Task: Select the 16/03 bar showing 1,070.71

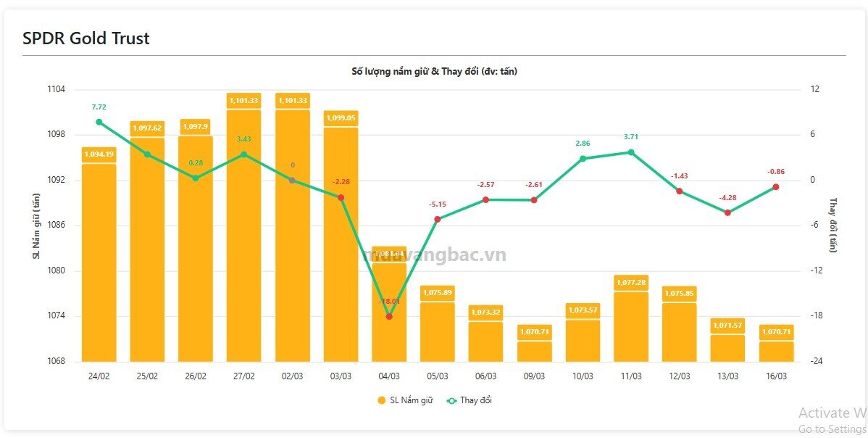Action: tap(776, 352)
